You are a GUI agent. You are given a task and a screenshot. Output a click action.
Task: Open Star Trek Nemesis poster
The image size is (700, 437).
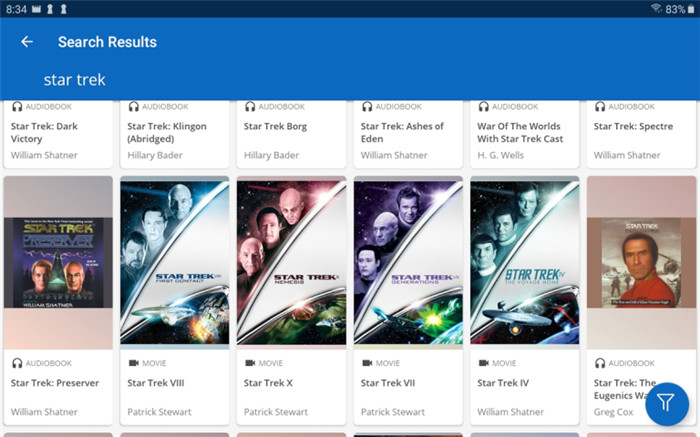(x=291, y=262)
